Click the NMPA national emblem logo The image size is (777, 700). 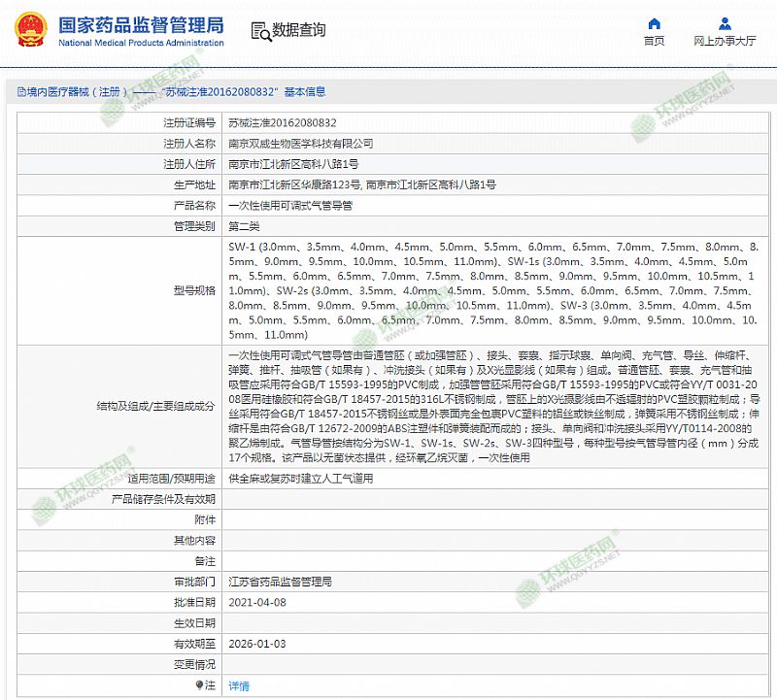pyautogui.click(x=29, y=30)
